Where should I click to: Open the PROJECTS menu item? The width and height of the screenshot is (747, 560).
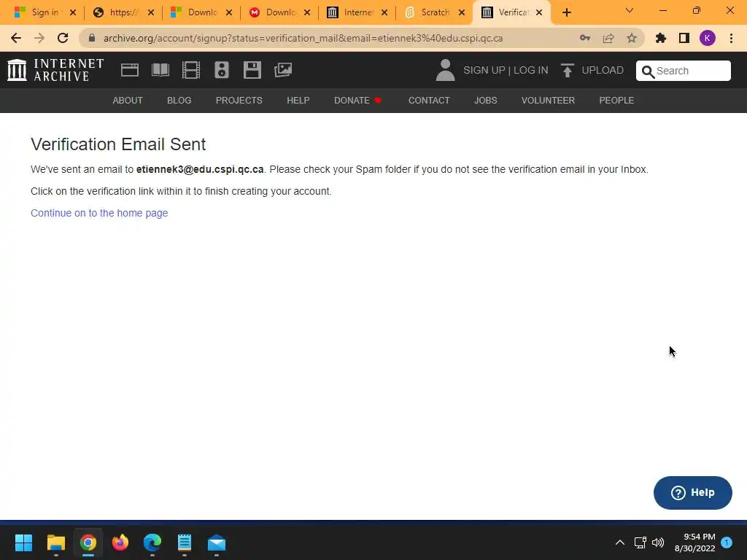coord(239,101)
